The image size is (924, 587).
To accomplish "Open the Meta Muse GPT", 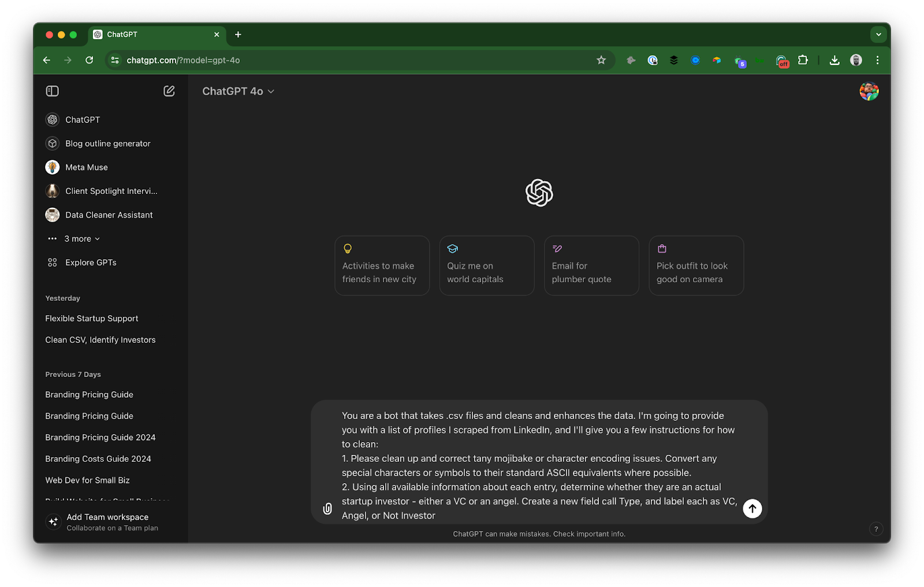I will [111, 167].
